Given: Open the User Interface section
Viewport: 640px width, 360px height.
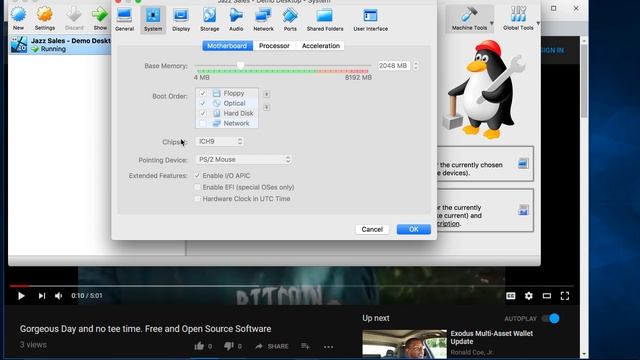Looking at the screenshot, I should coord(371,20).
